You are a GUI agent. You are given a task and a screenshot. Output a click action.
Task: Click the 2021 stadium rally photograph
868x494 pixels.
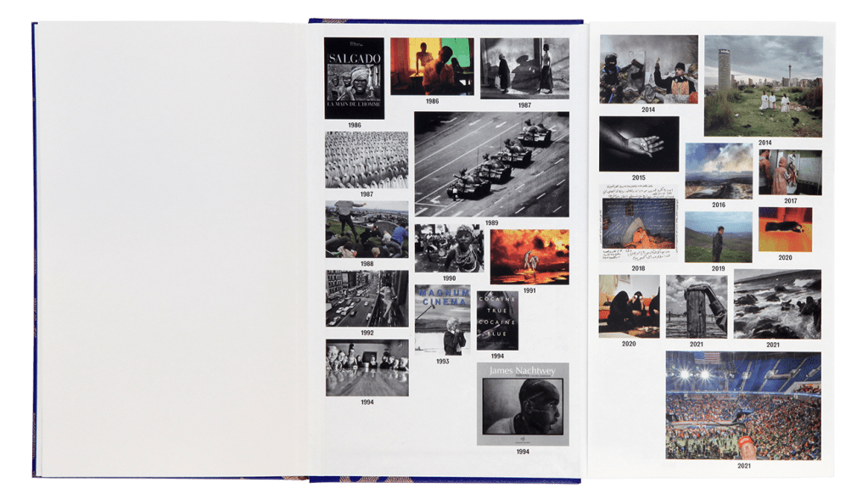(x=742, y=405)
